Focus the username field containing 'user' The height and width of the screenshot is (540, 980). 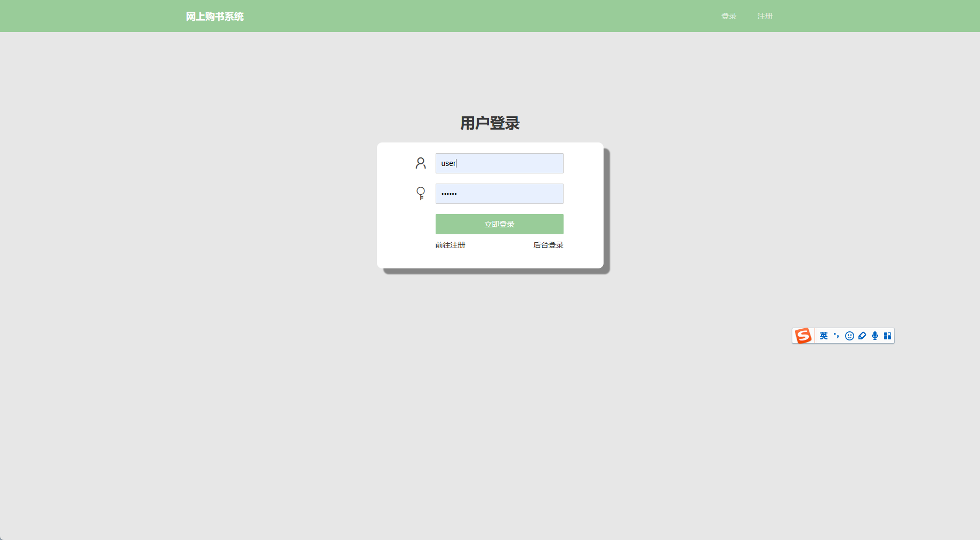point(499,163)
